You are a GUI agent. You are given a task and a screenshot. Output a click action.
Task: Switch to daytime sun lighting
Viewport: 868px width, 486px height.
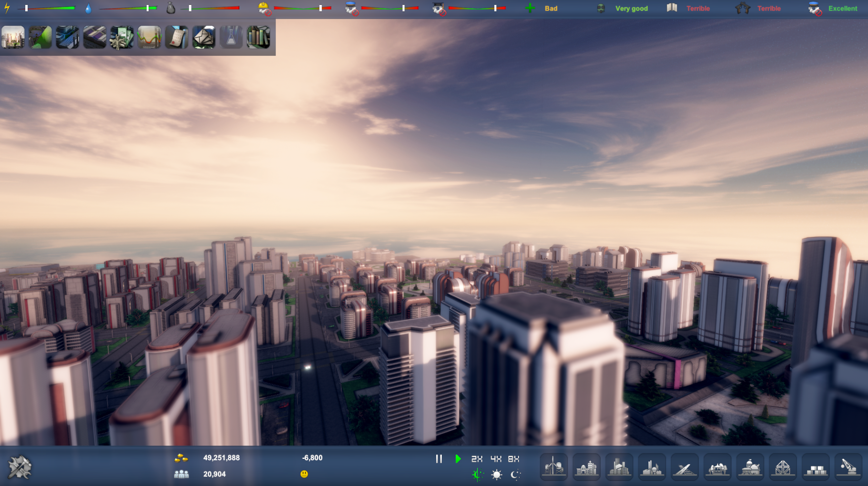(496, 475)
